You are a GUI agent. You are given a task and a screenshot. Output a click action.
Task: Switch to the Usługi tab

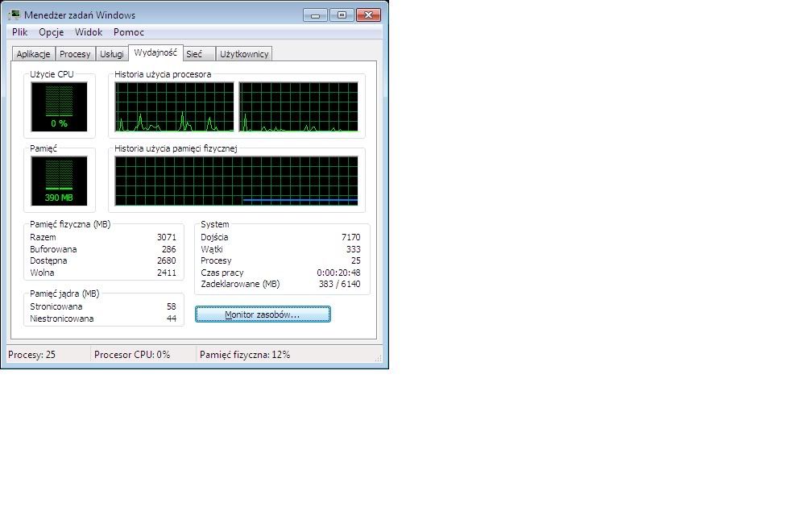tap(112, 54)
